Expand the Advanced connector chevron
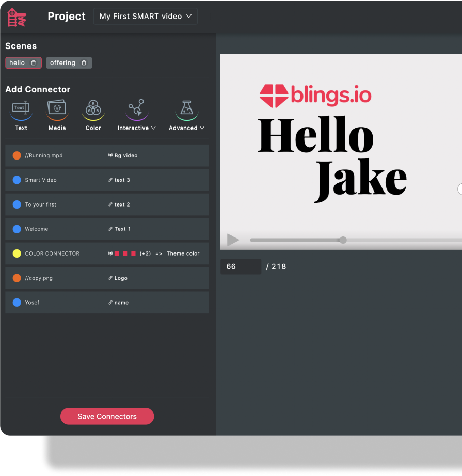The width and height of the screenshot is (462, 476). [202, 128]
